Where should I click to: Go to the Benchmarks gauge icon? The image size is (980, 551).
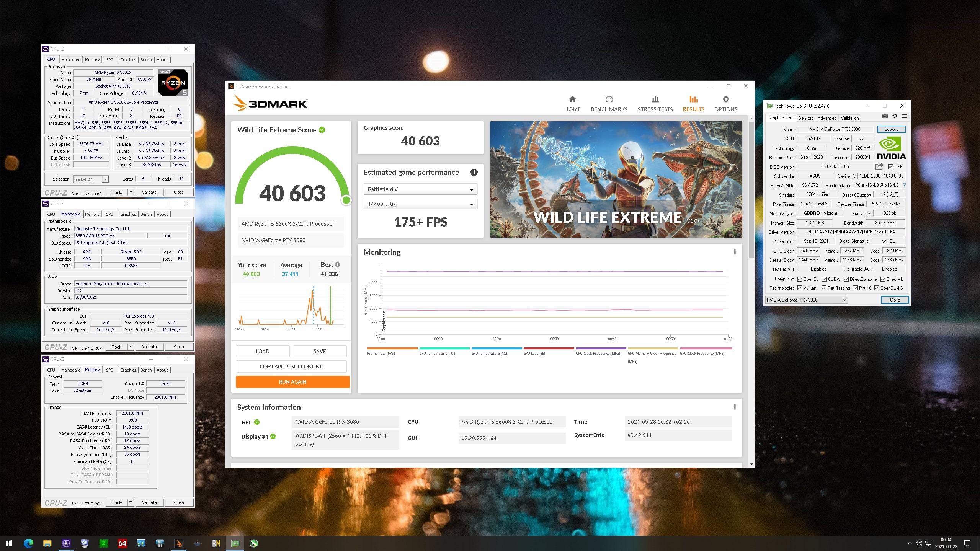[x=609, y=99]
